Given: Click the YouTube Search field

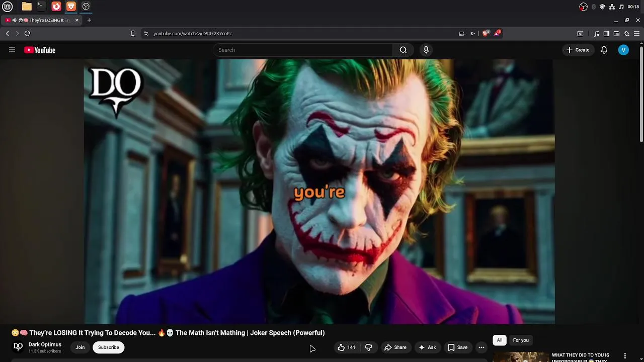Looking at the screenshot, I should click(303, 50).
